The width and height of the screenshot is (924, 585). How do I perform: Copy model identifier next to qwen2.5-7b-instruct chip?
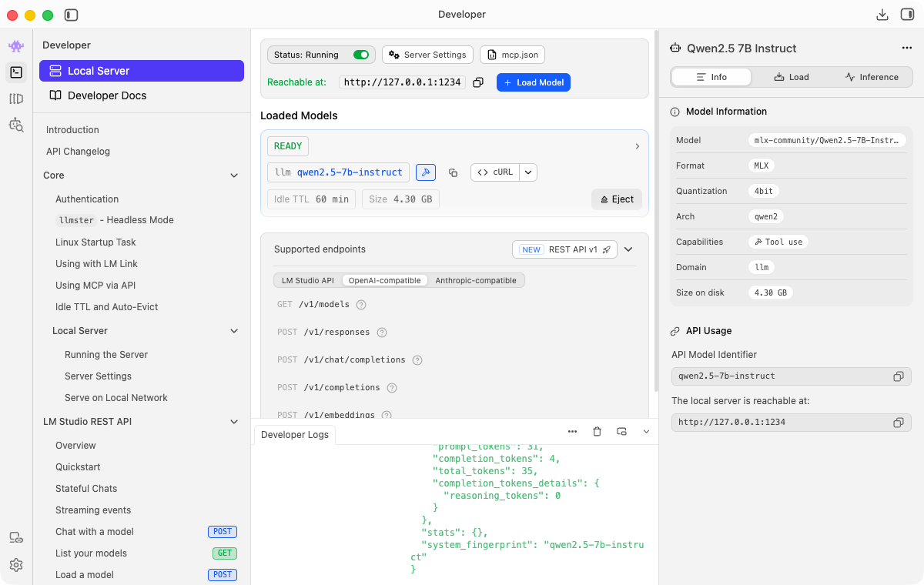point(453,172)
